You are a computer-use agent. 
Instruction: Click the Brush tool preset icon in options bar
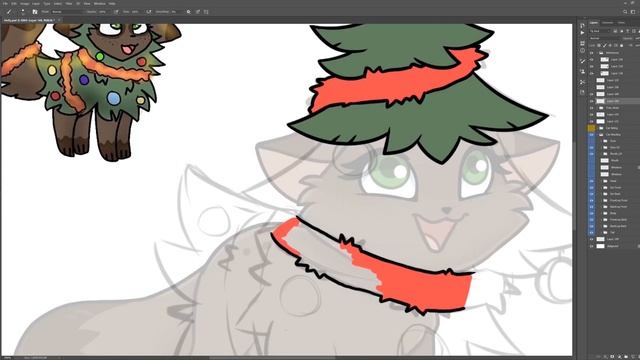point(9,12)
